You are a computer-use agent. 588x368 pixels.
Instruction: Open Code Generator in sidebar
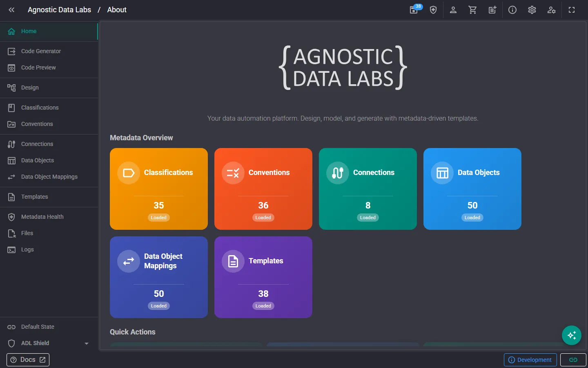[49, 51]
